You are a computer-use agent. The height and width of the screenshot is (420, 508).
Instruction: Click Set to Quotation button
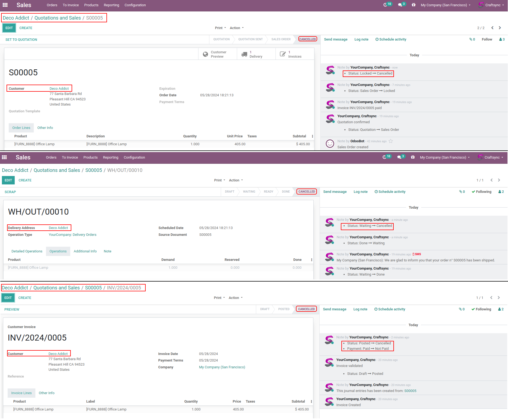[21, 40]
